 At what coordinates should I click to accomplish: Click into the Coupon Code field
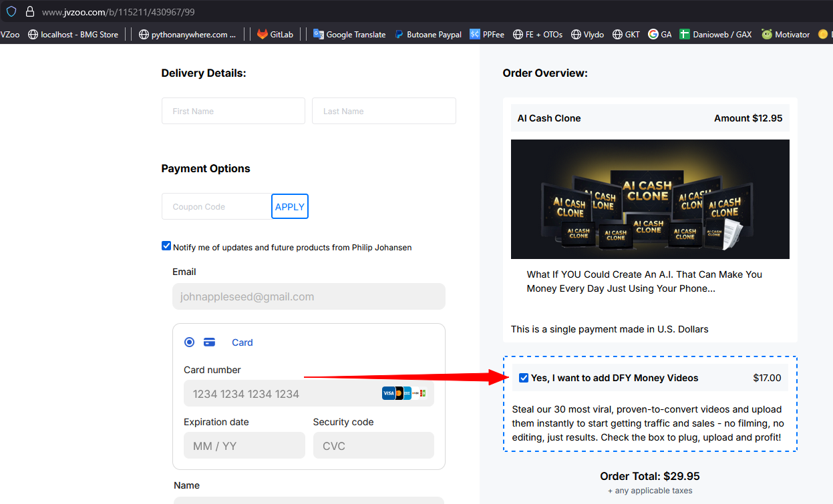[216, 207]
